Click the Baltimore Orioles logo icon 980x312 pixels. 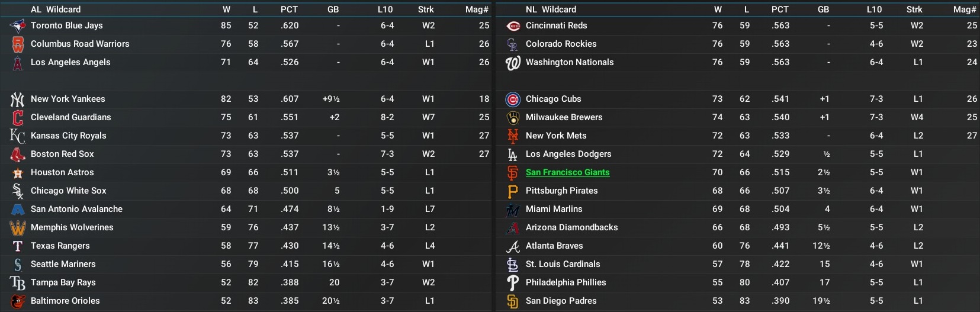[18, 301]
